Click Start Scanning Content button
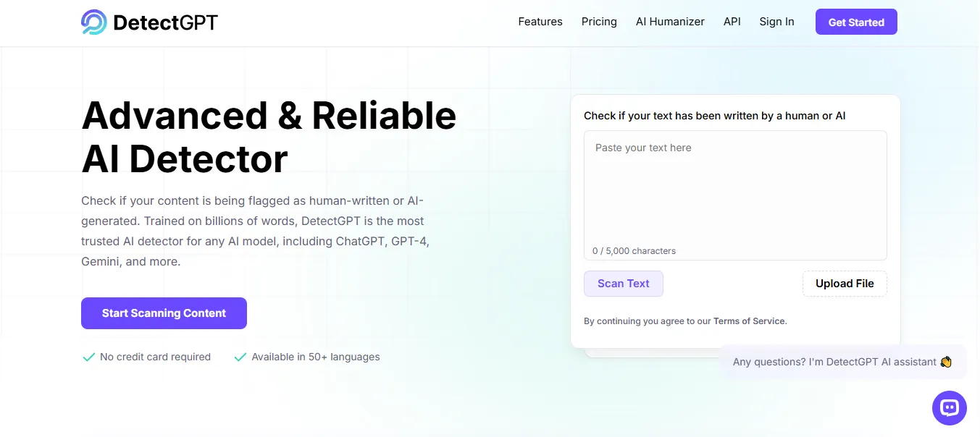The height and width of the screenshot is (437, 980). (164, 313)
